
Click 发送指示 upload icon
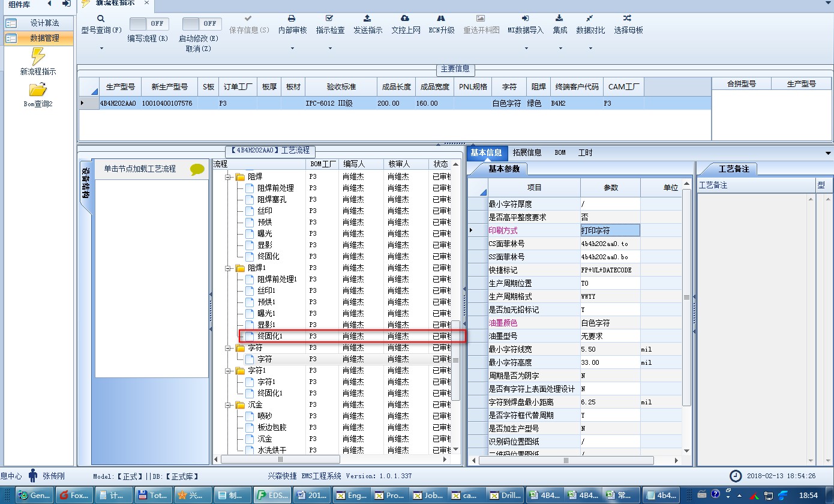(367, 19)
